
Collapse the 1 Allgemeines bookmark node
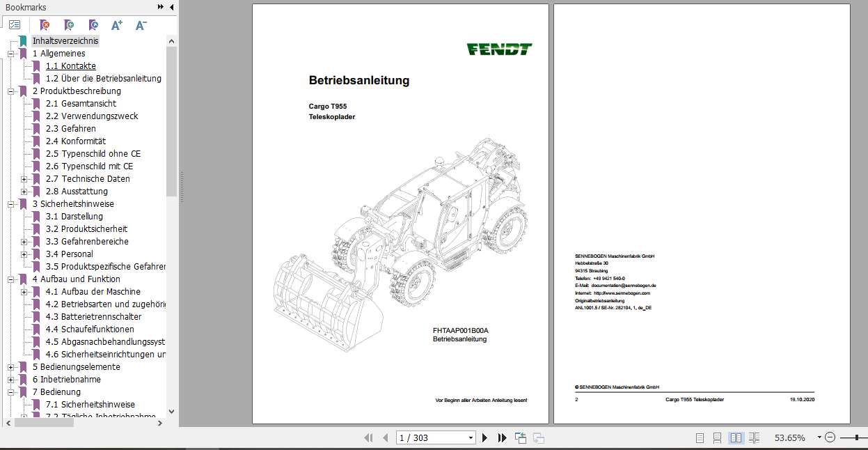pos(11,54)
